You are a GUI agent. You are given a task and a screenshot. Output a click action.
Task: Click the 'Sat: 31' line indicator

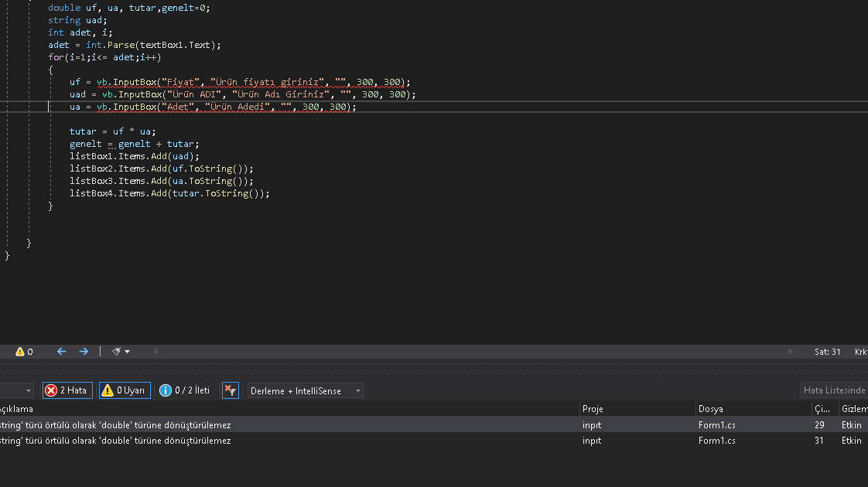pyautogui.click(x=827, y=352)
